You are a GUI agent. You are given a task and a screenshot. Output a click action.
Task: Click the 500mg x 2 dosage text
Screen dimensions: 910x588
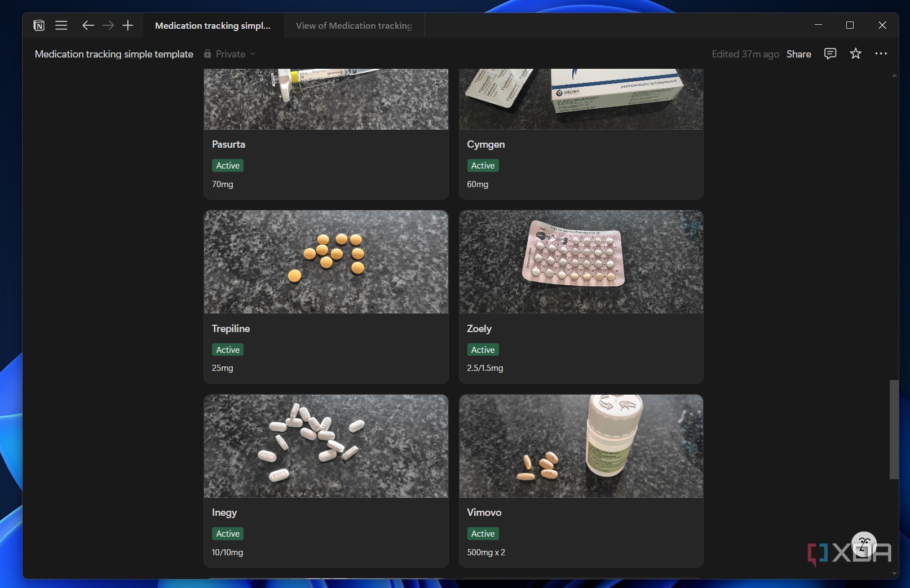pos(486,552)
